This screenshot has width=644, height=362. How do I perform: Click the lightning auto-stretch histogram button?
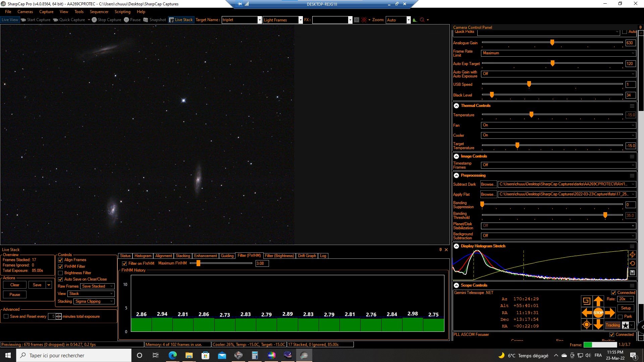(x=632, y=255)
